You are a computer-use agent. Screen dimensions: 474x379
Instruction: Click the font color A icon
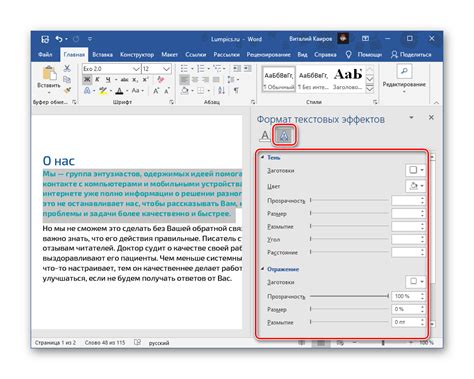coord(119,90)
